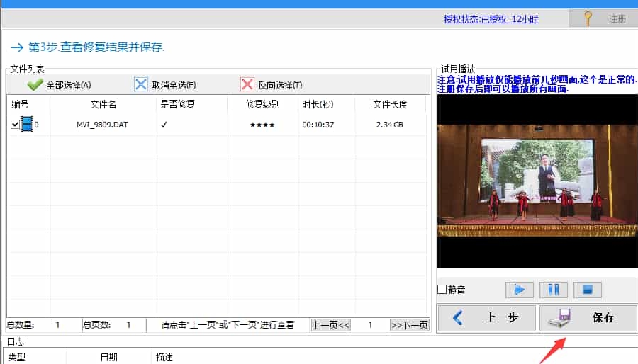Pause the preview video
Viewport: 638px width, 364px height.
554,290
